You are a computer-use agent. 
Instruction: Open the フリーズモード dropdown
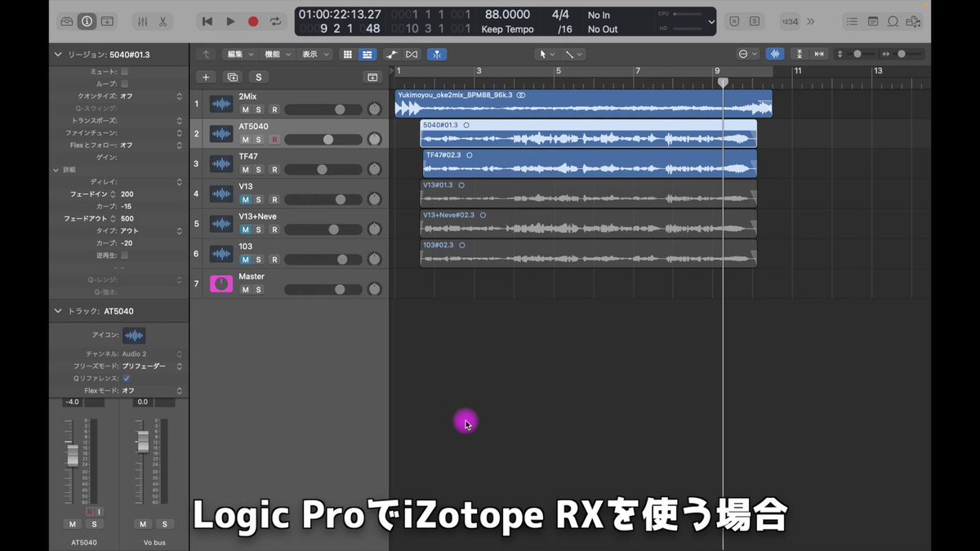click(x=151, y=367)
